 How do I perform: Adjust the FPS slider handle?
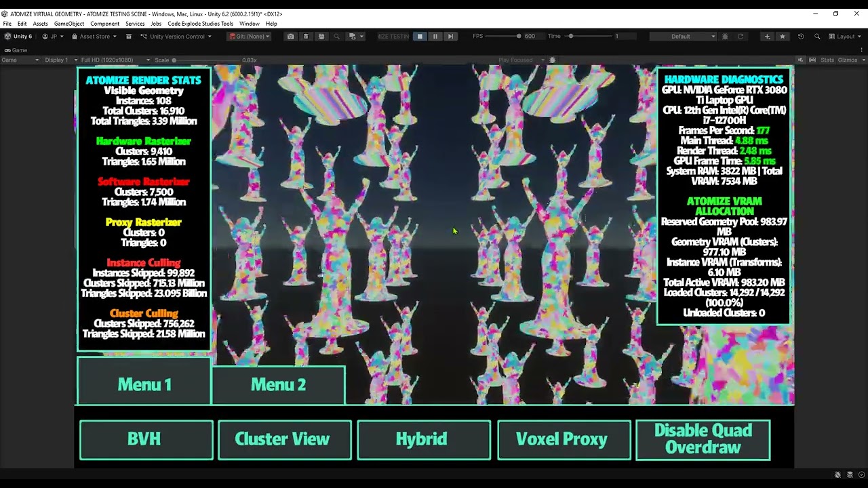[519, 37]
